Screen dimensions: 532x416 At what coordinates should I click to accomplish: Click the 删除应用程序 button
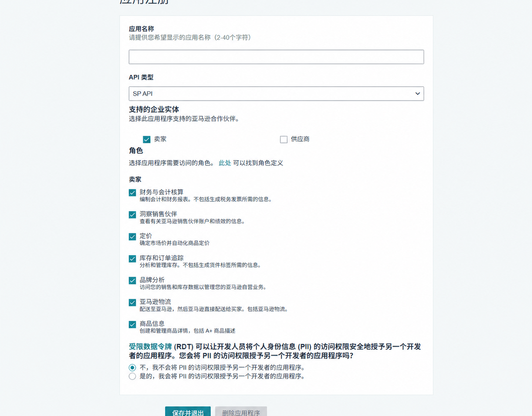tap(241, 412)
